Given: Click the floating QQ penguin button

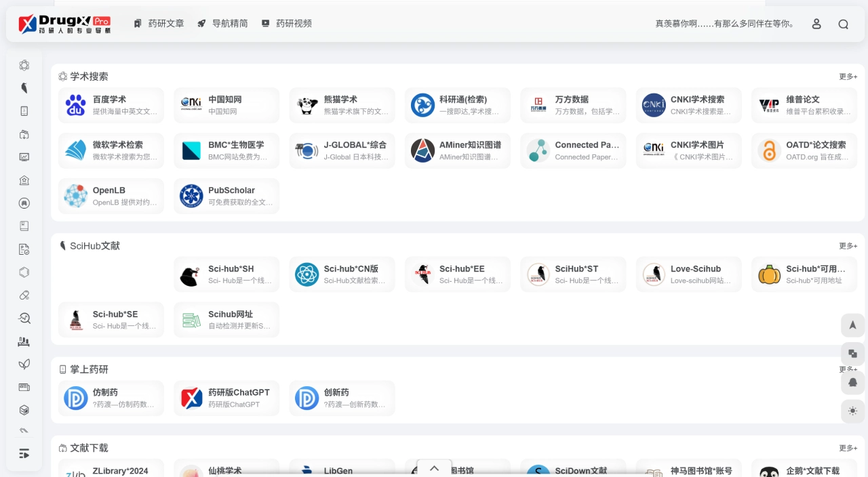Looking at the screenshot, I should [x=852, y=382].
